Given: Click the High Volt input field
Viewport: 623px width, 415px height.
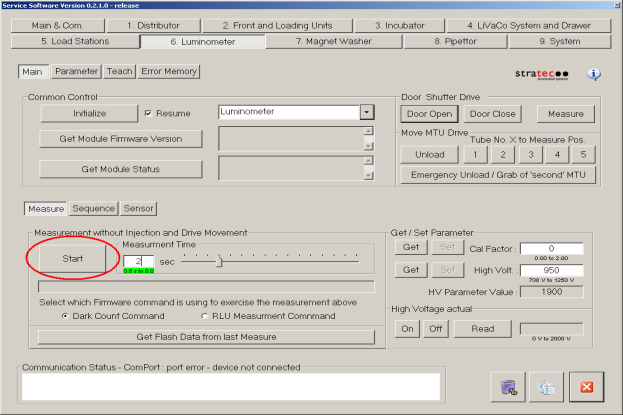Looking at the screenshot, I should (x=551, y=270).
